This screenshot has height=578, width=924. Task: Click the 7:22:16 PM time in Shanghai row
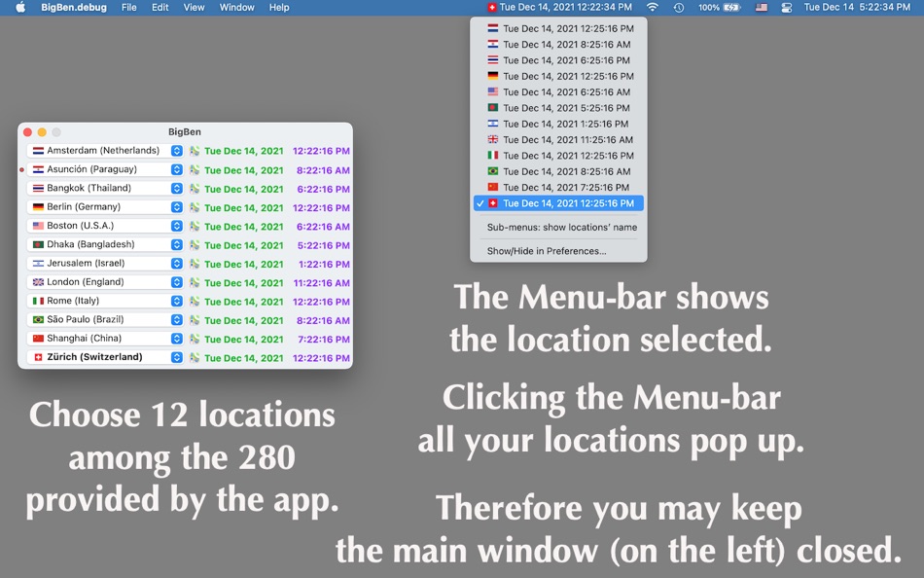point(324,340)
